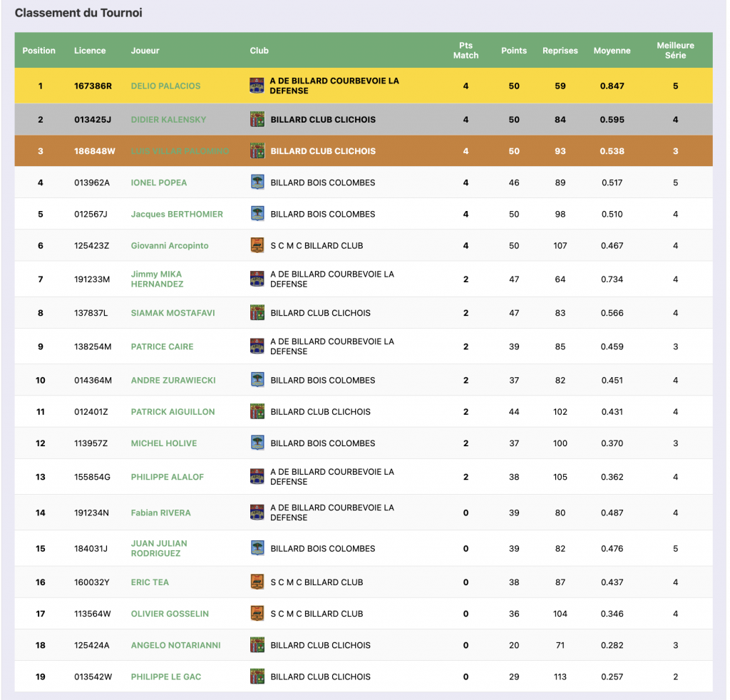The height and width of the screenshot is (700, 730).
Task: Click the Moyenne column header
Action: 612,51
